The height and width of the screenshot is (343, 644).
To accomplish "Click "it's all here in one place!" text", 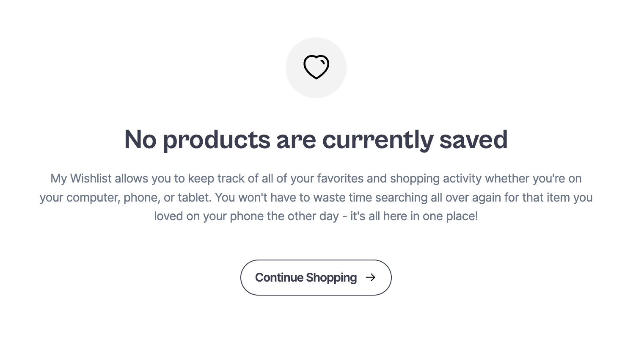I will point(414,216).
